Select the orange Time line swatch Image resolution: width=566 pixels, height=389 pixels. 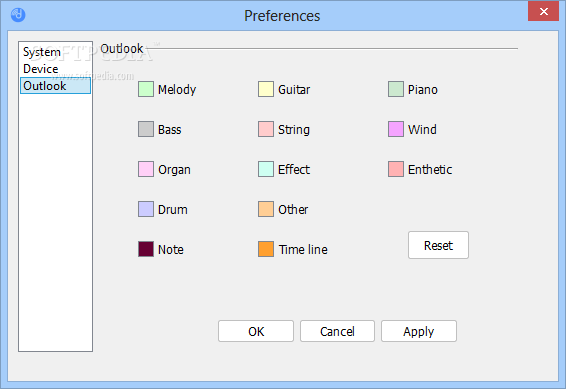coord(266,249)
